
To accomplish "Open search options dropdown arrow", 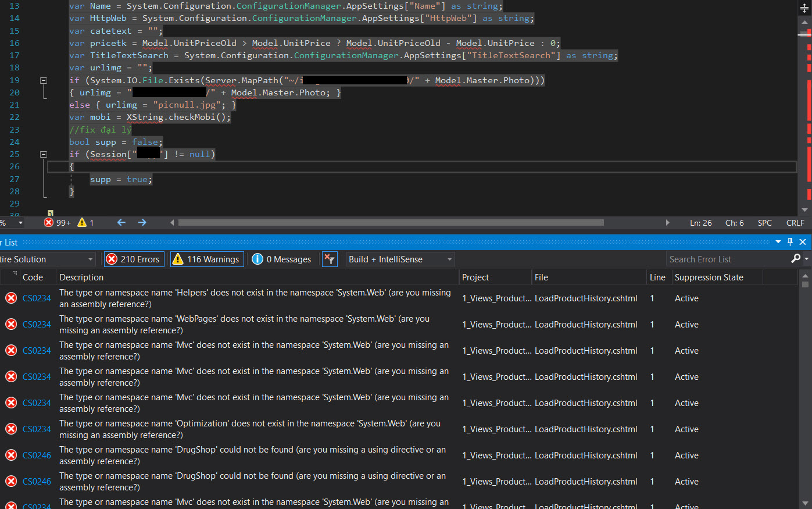I will 807,259.
